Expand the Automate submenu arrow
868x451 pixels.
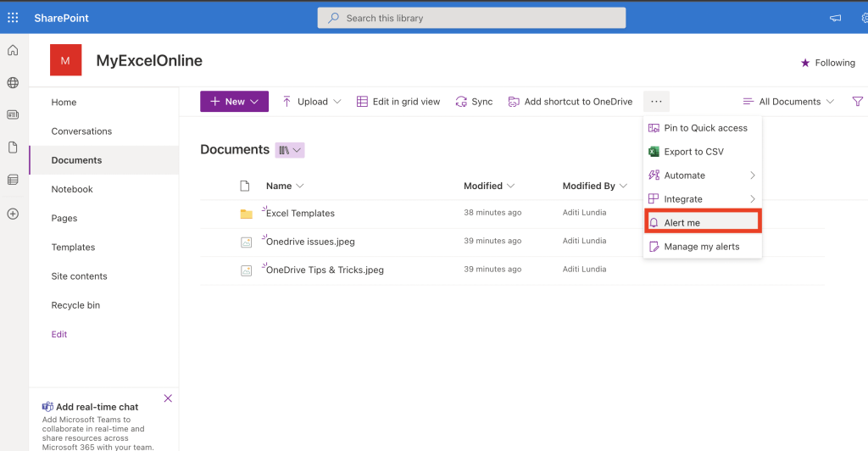[753, 175]
